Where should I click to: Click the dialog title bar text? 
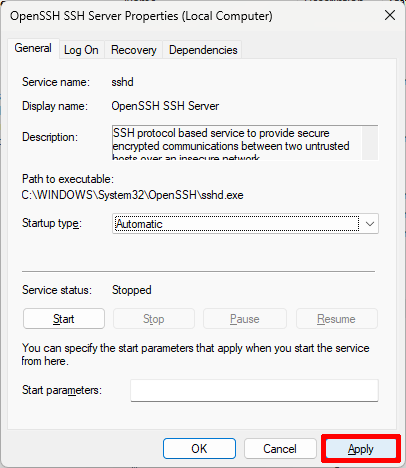(x=141, y=16)
